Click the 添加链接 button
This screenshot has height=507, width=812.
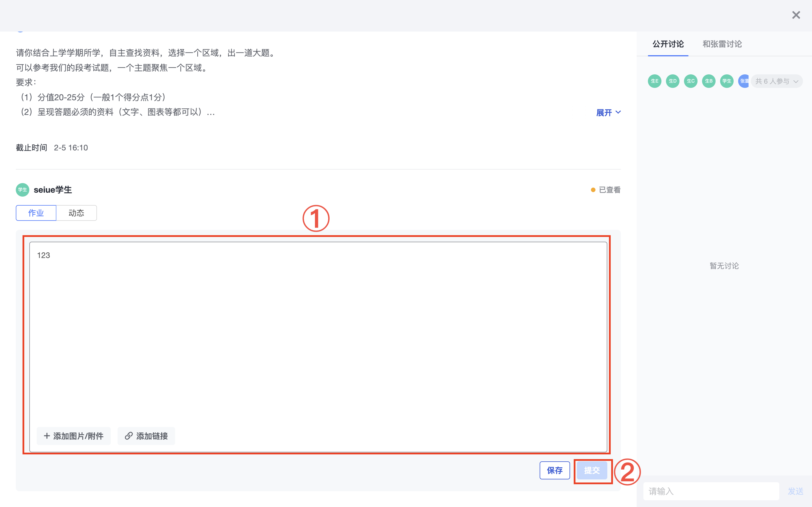click(146, 436)
